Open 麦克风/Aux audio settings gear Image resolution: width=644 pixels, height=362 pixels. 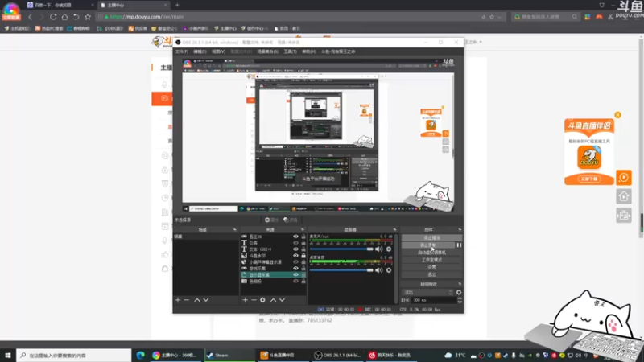(389, 249)
